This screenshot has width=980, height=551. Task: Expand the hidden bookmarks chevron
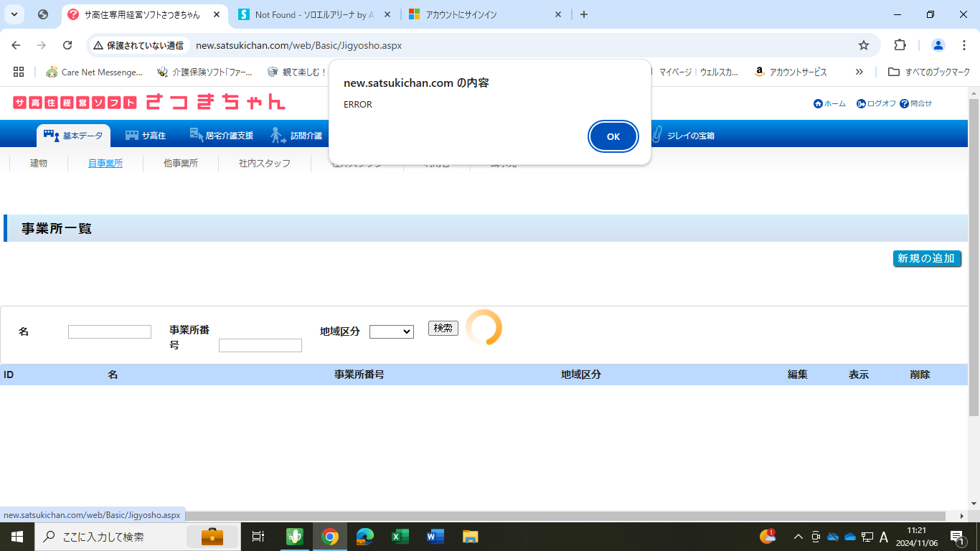859,72
